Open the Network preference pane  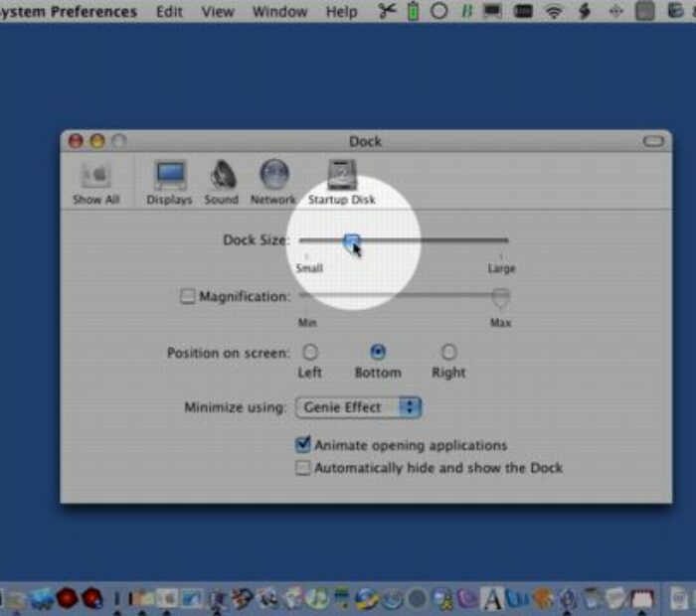273,183
